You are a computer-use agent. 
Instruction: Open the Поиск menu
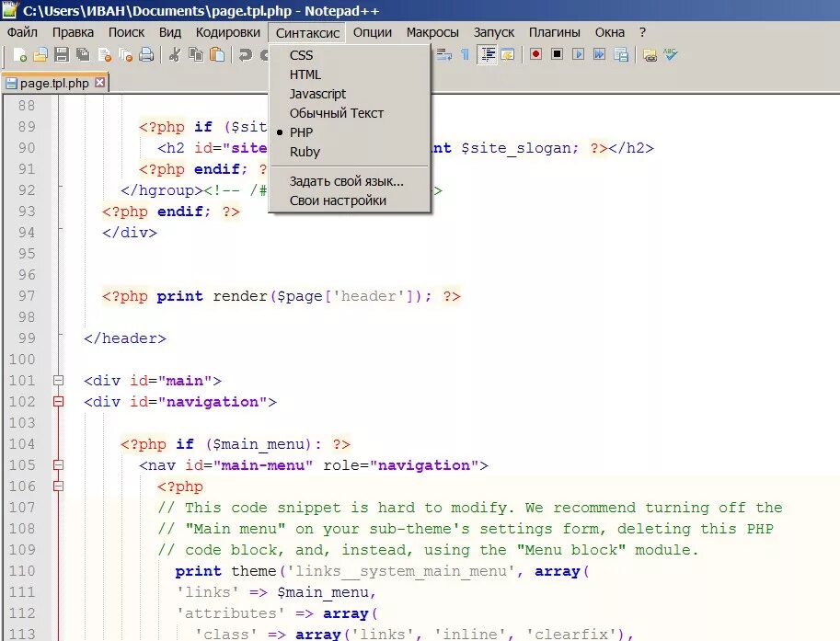tap(126, 33)
